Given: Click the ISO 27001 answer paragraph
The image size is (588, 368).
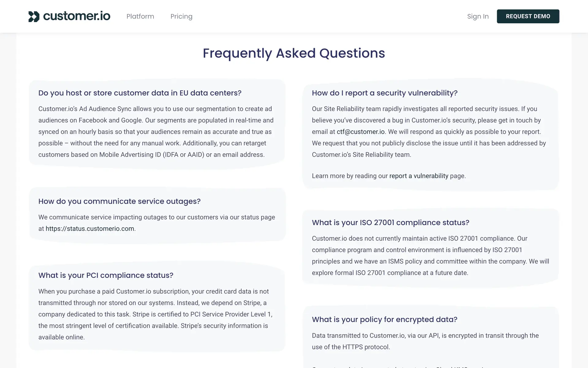Looking at the screenshot, I should [x=430, y=256].
